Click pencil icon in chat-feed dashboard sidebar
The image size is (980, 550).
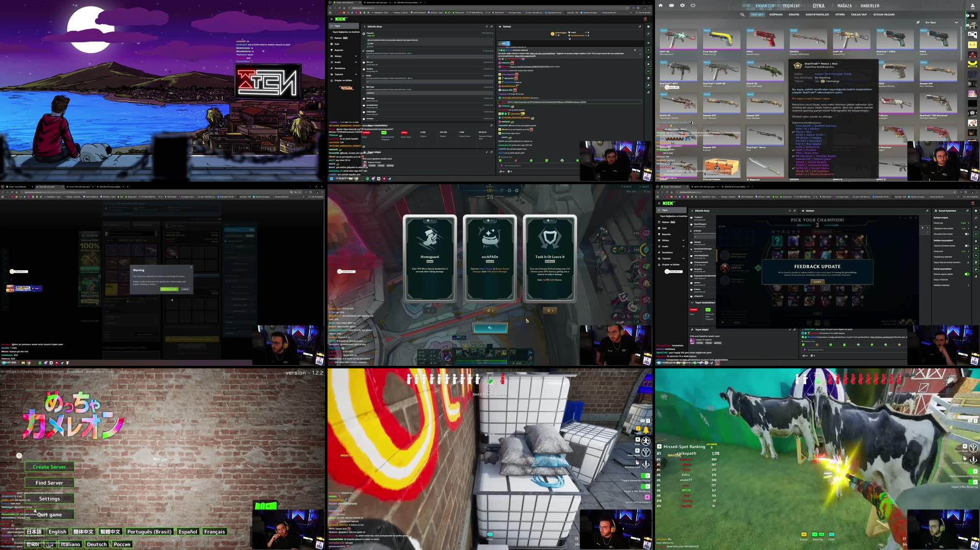pos(648,34)
